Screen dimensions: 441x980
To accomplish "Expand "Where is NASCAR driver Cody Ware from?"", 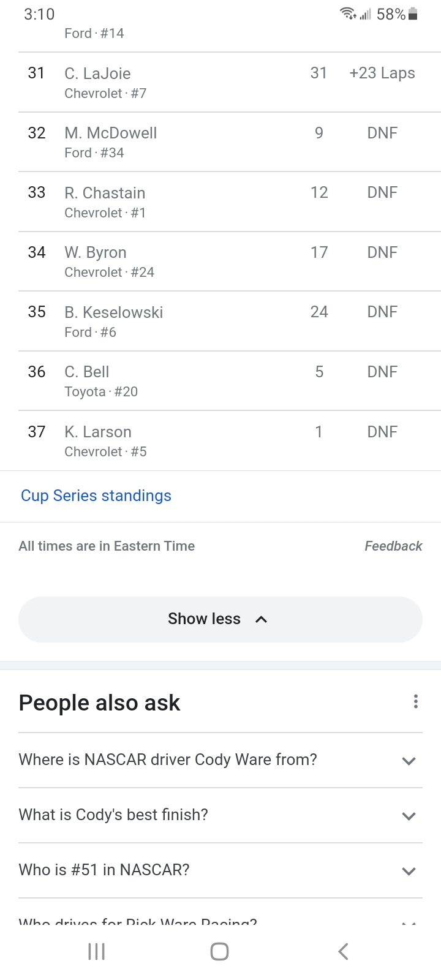I will point(221,760).
